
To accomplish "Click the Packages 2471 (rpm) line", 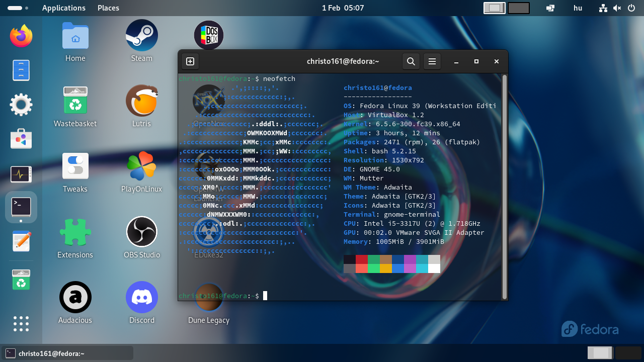I will click(412, 142).
